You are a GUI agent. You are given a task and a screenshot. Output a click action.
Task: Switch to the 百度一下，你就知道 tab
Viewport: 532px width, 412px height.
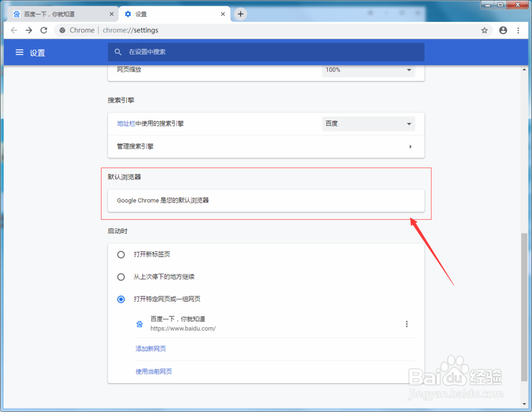[63, 14]
